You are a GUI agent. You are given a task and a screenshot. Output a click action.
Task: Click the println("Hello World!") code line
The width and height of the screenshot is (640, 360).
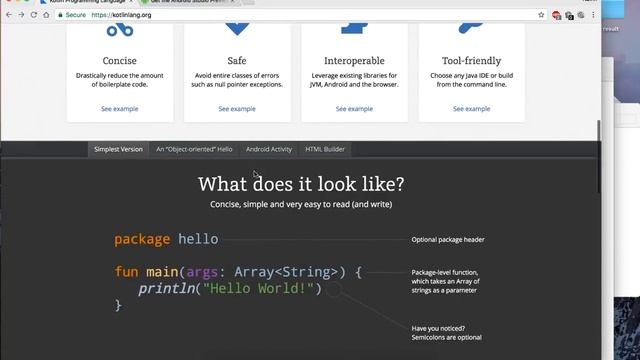pyautogui.click(x=230, y=289)
